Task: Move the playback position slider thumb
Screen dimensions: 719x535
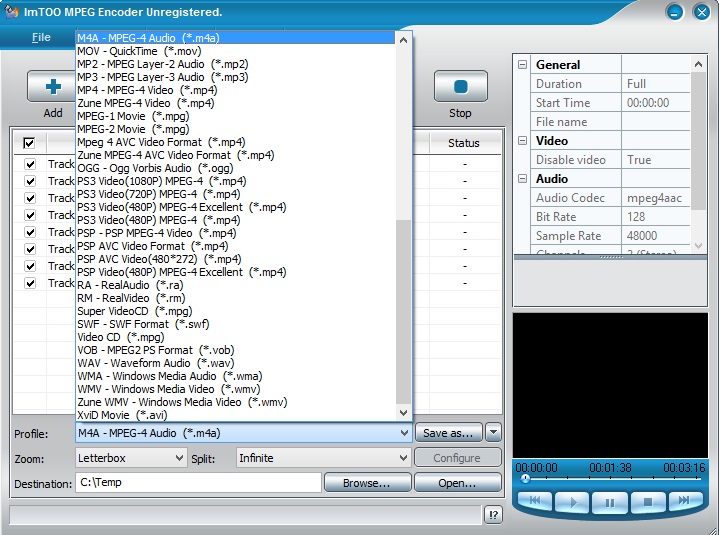Action: pyautogui.click(x=525, y=478)
